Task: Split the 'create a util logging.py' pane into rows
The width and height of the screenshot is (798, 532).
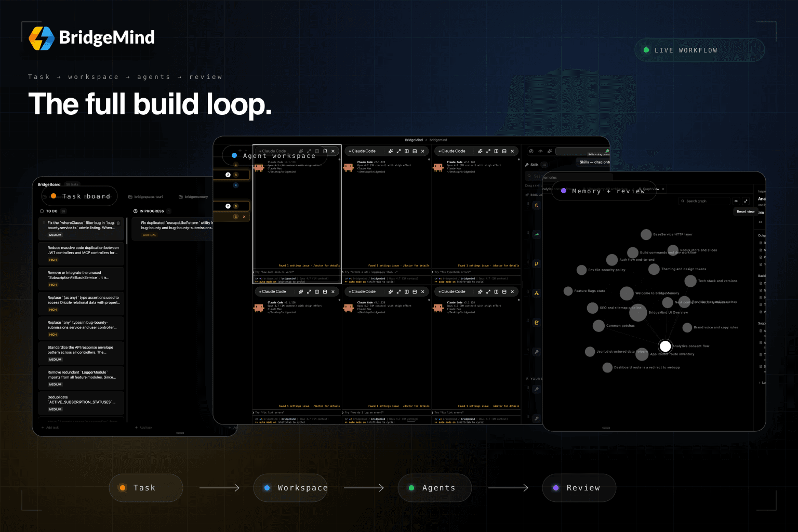Action: 415,151
